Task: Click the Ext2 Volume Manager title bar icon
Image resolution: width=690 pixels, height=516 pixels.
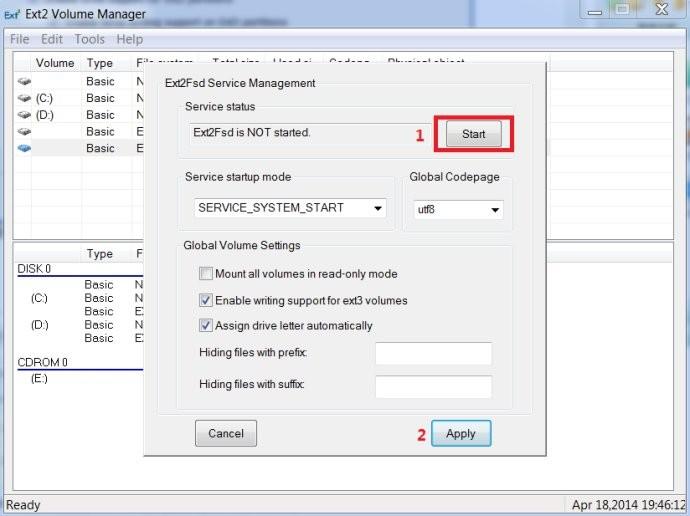Action: click(11, 15)
